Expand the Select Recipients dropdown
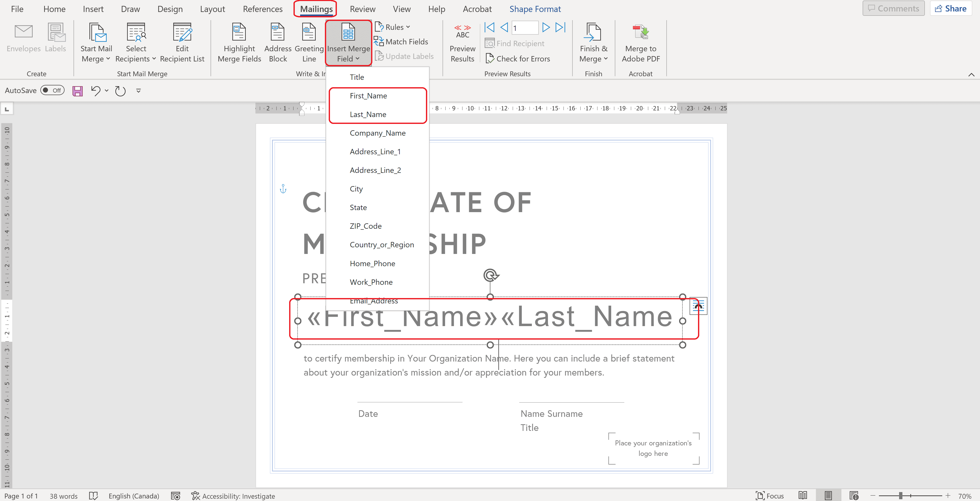The width and height of the screenshot is (980, 501). [x=136, y=59]
